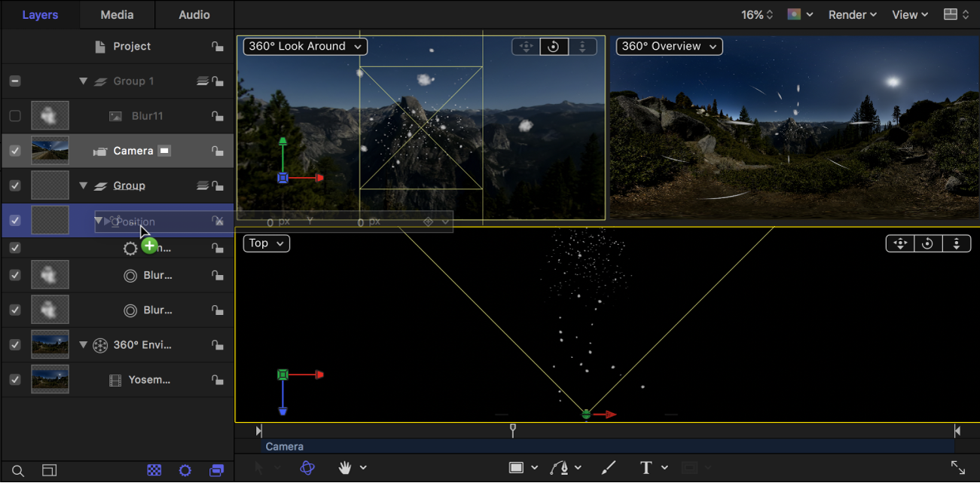Select the 3D Transform tool
This screenshot has height=483, width=980.
[307, 468]
